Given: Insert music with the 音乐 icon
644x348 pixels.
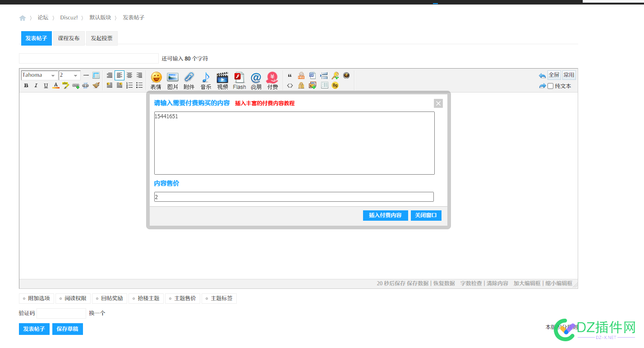Looking at the screenshot, I should pos(206,80).
